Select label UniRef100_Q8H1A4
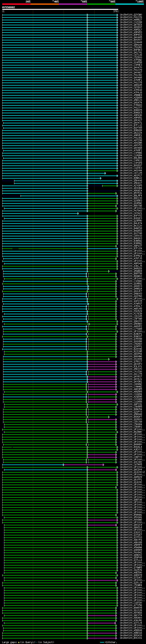The image size is (146, 644). point(131,45)
